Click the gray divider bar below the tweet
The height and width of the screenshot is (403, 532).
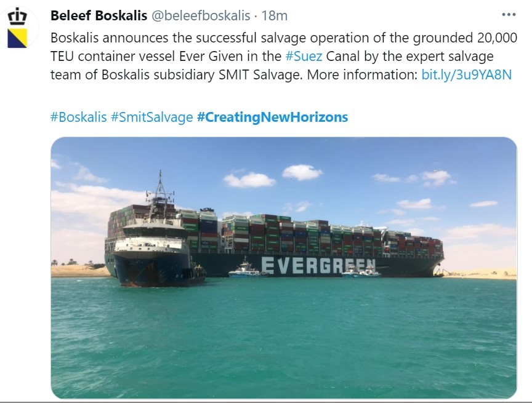click(266, 401)
